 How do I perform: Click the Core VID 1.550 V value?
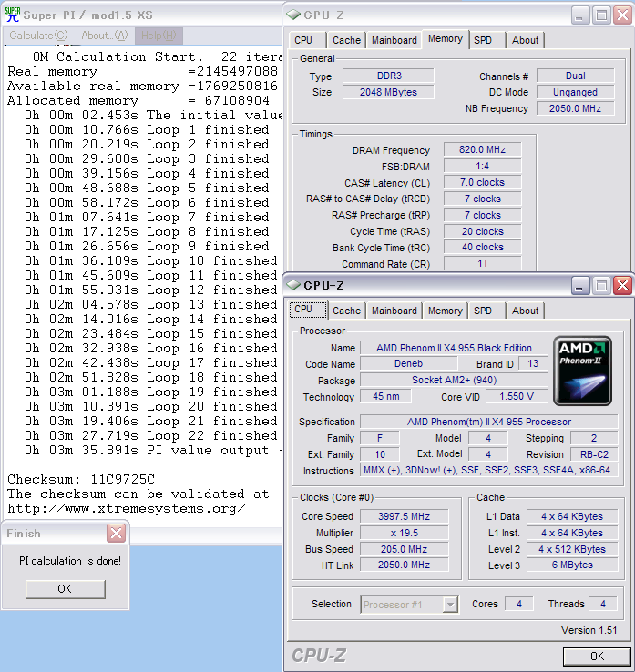[517, 396]
